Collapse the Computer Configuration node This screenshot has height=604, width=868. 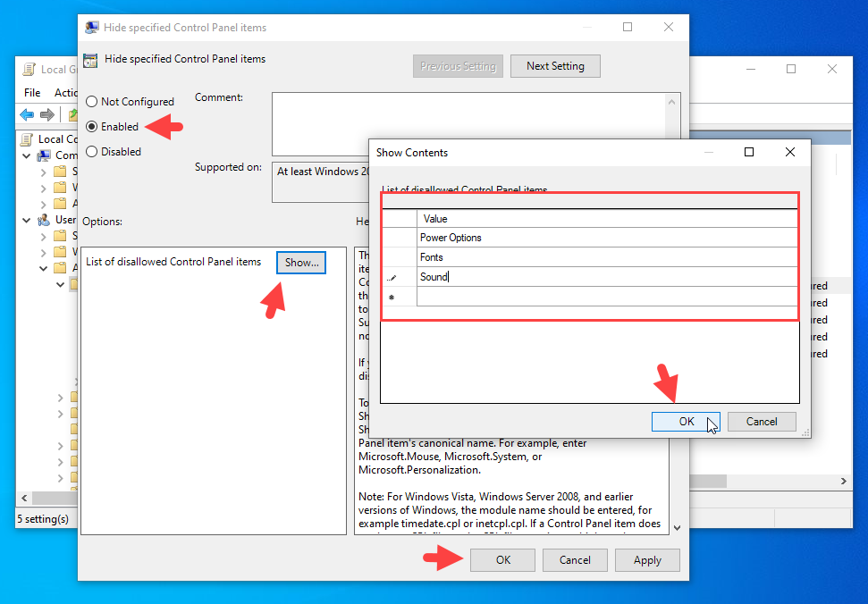(27, 156)
